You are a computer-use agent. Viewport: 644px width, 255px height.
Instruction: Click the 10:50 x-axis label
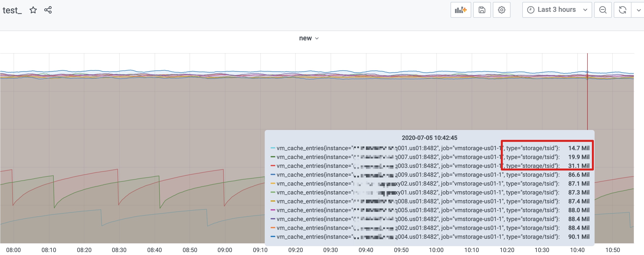coord(613,250)
